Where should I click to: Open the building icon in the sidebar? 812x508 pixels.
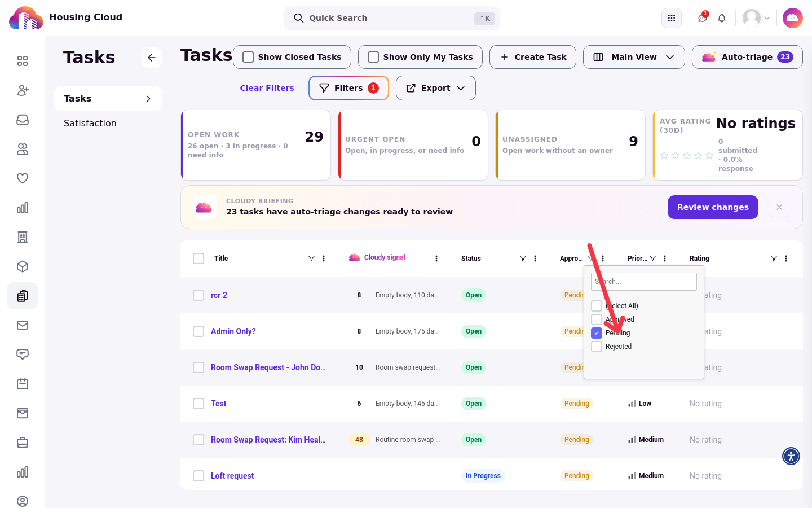23,237
